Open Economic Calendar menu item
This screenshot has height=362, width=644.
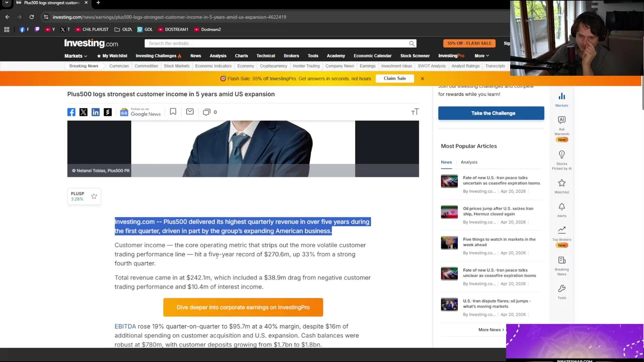372,56
